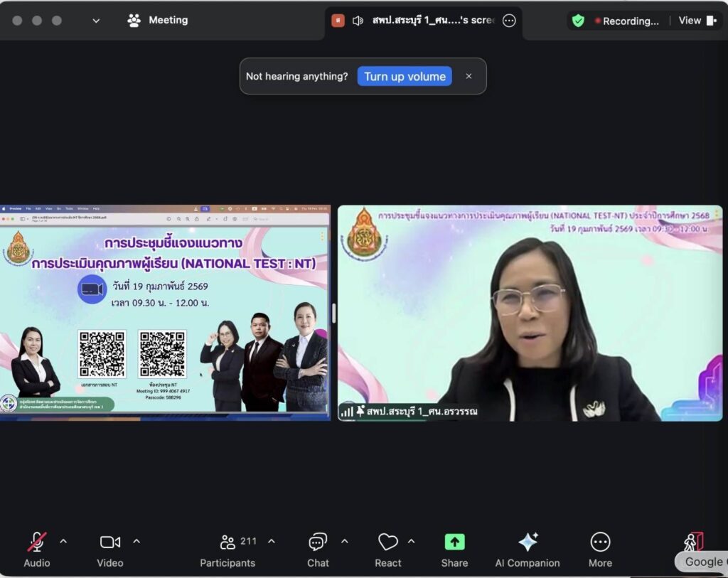Click the Turn up volume button
This screenshot has width=728, height=578.
point(405,77)
